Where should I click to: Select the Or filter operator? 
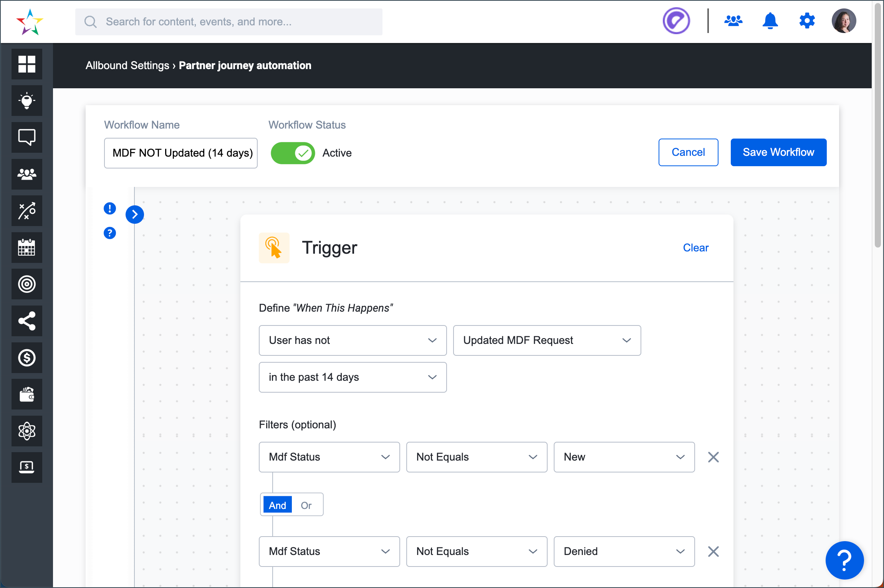(x=306, y=505)
